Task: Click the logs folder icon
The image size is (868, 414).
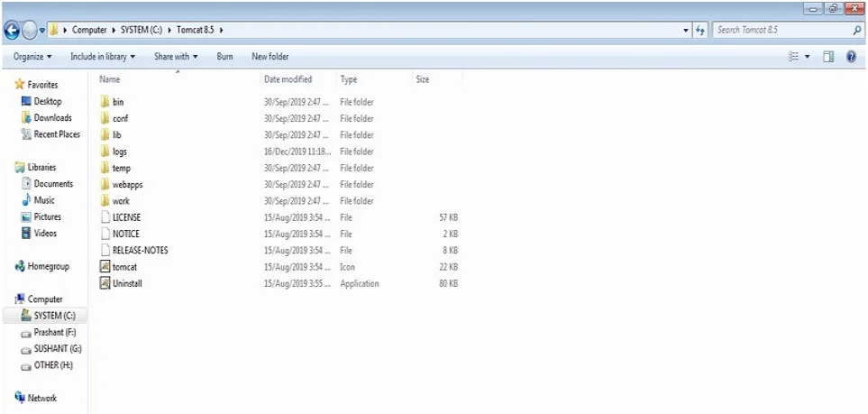Action: (105, 152)
